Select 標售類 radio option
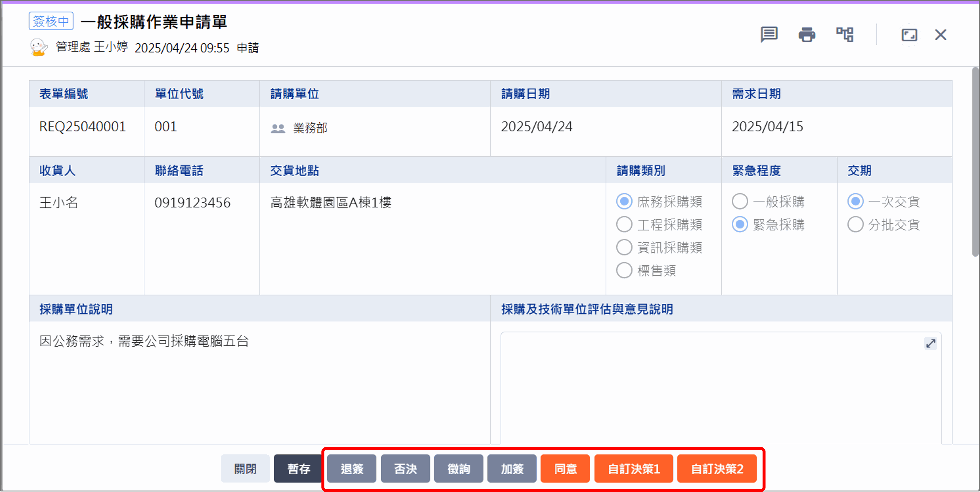The height and width of the screenshot is (492, 980). coord(624,270)
